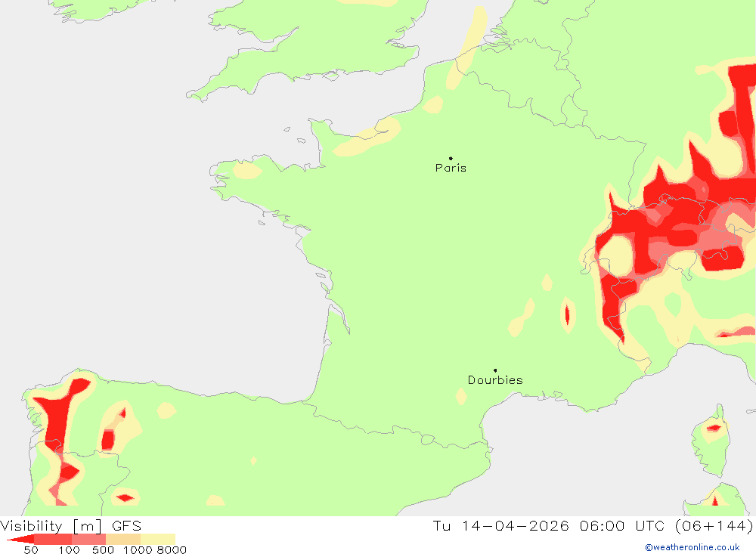756x554 pixels.
Task: Click the forecast date 'Tu 14-04-2026'
Action: [500, 525]
